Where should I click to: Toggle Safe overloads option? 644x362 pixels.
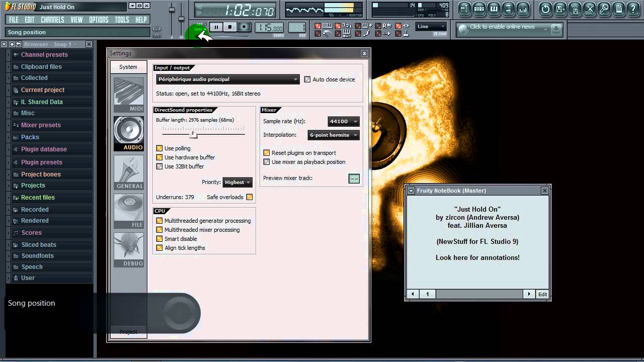[250, 197]
